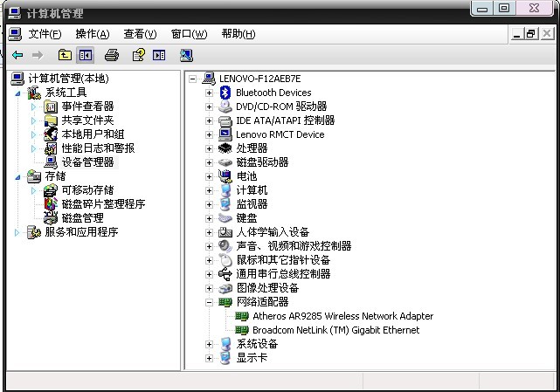
Task: Click the Up one level folder icon
Action: pyautogui.click(x=65, y=55)
